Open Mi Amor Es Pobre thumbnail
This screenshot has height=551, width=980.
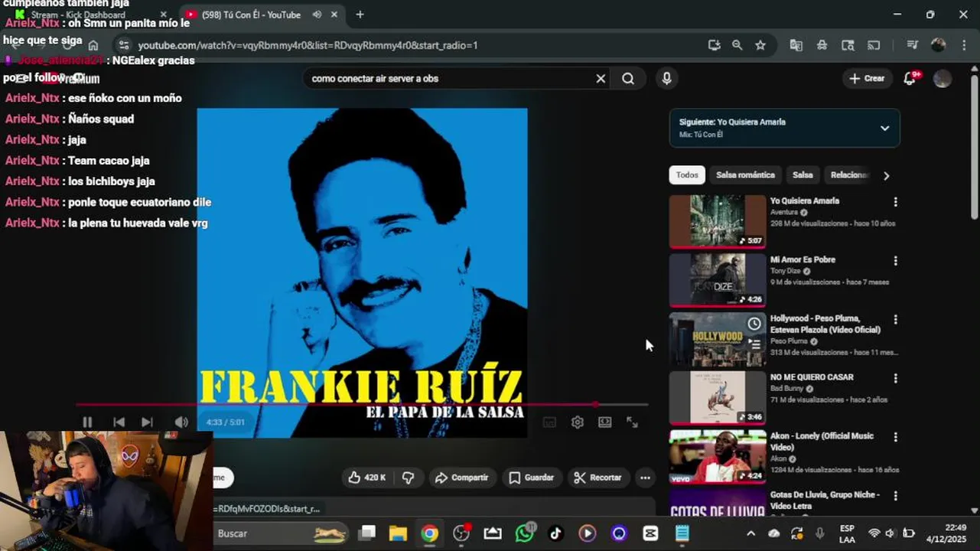718,280
